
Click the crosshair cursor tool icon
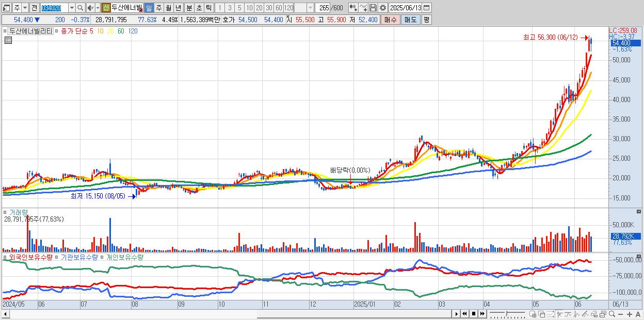(559, 314)
